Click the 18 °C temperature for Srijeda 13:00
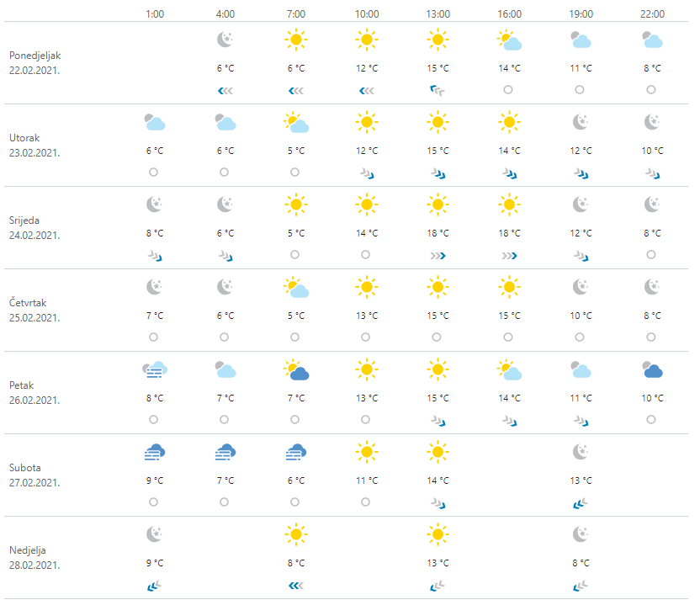The image size is (700, 600). click(437, 233)
